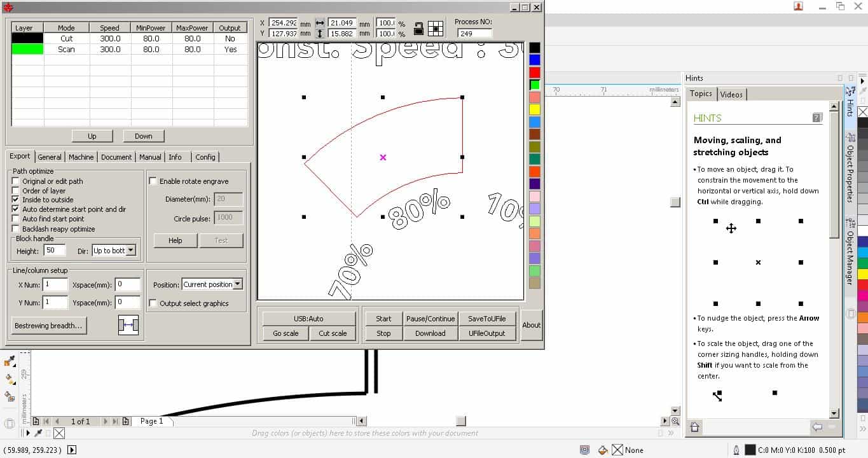The width and height of the screenshot is (868, 458).
Task: Click the add page icon after page navigator
Action: pos(126,421)
